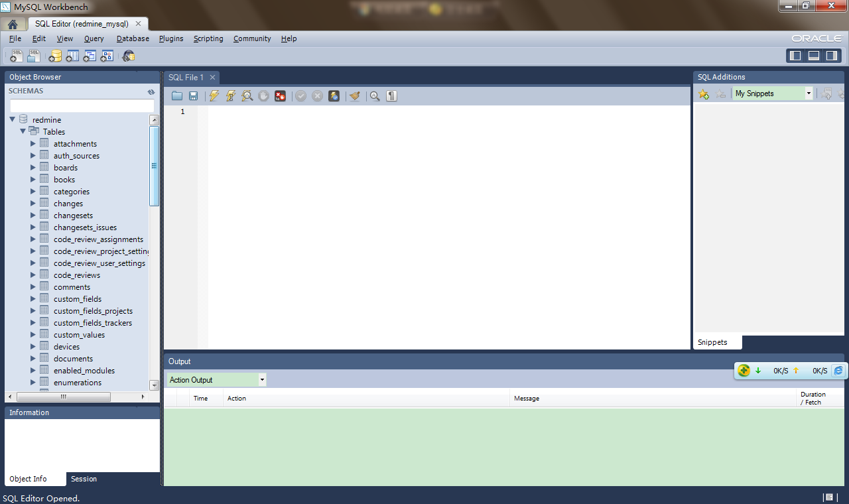Switch to the Session tab
849x504 pixels.
click(84, 479)
